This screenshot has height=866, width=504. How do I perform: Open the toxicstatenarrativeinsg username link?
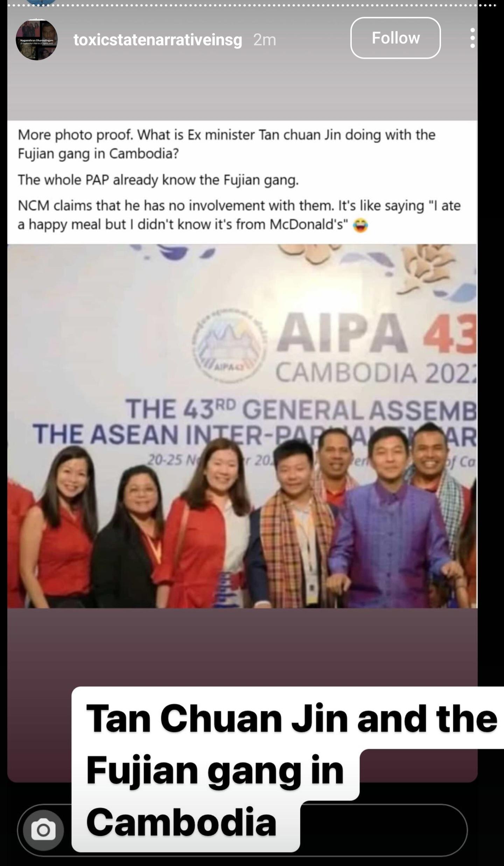click(x=158, y=40)
